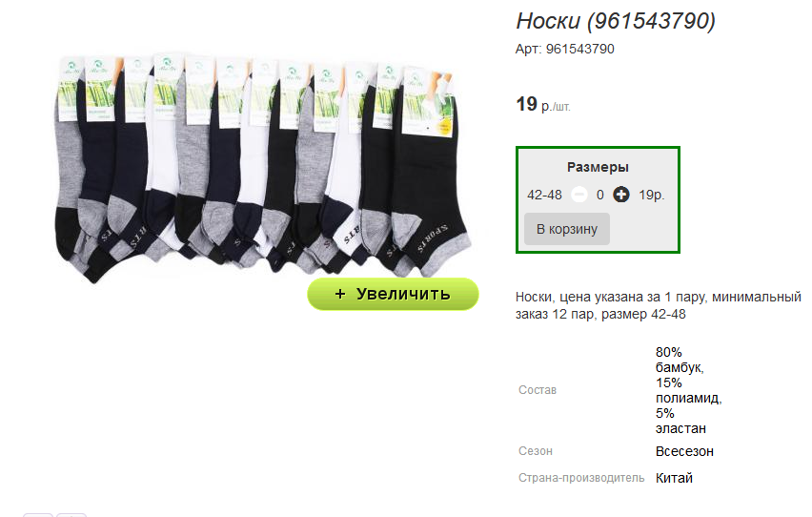Click the minimum order description text
Image resolution: width=812 pixels, height=517 pixels.
(658, 305)
